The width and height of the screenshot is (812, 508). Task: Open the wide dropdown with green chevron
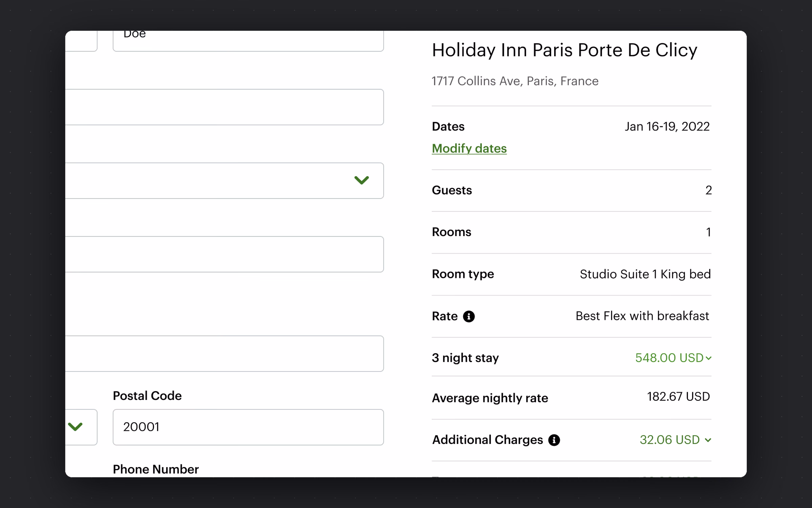[x=224, y=181]
